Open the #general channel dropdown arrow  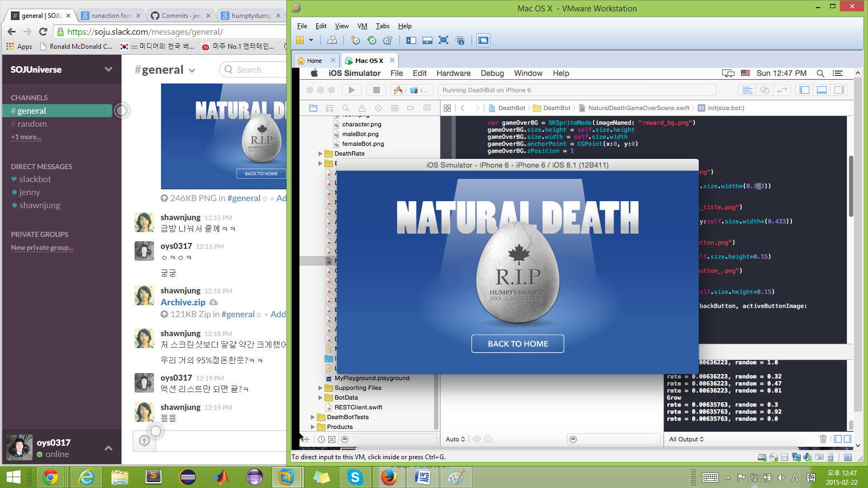click(x=192, y=70)
